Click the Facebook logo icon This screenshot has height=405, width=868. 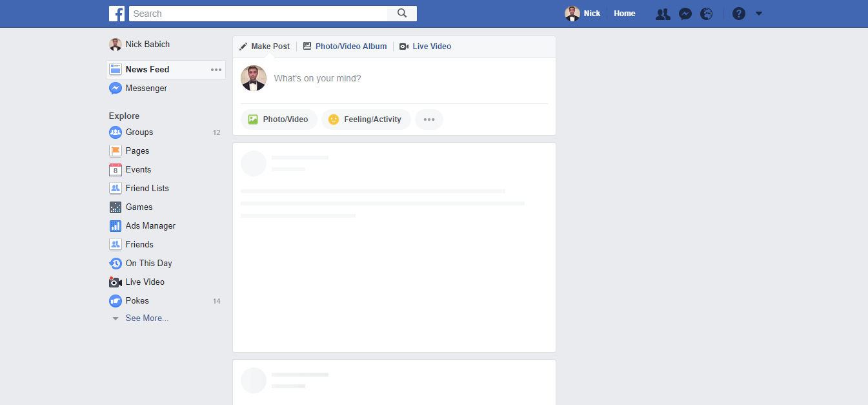click(x=117, y=14)
